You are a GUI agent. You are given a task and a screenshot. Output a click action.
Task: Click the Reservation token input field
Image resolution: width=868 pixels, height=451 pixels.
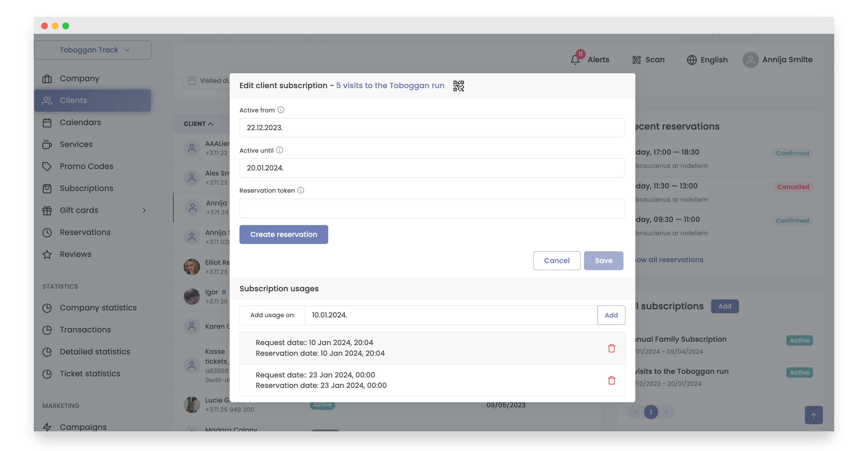click(432, 208)
